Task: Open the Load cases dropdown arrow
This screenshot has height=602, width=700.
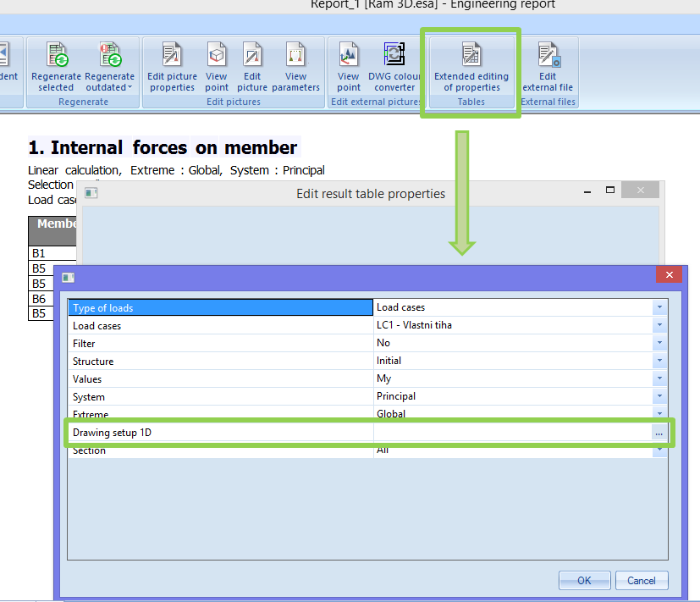Action: [659, 325]
